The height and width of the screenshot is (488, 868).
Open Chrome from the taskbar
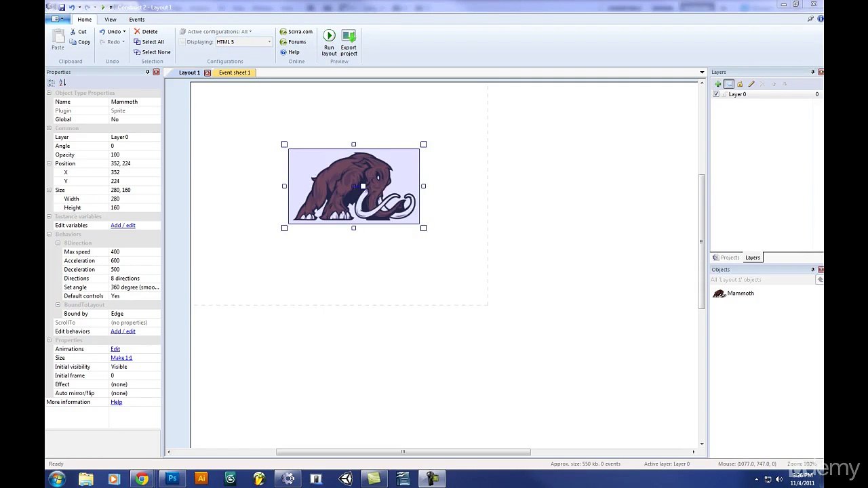[x=142, y=479]
